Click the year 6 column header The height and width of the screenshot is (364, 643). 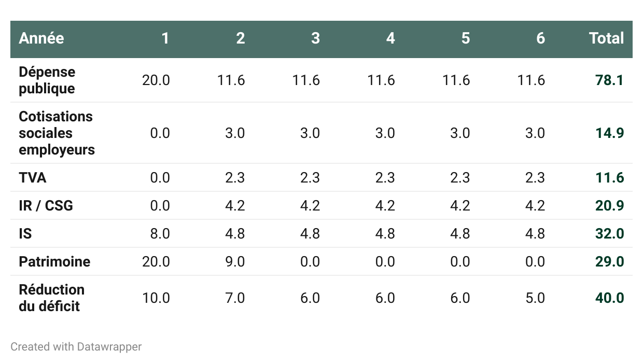[x=540, y=38]
